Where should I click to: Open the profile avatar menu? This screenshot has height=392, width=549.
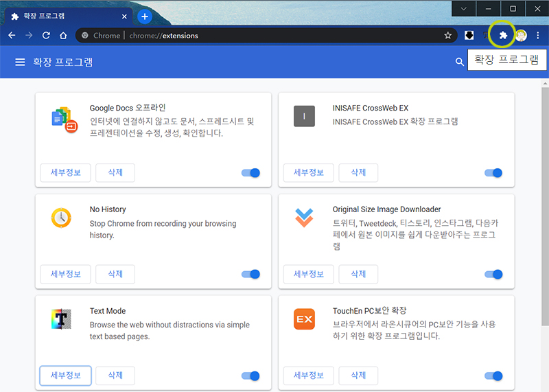(521, 36)
